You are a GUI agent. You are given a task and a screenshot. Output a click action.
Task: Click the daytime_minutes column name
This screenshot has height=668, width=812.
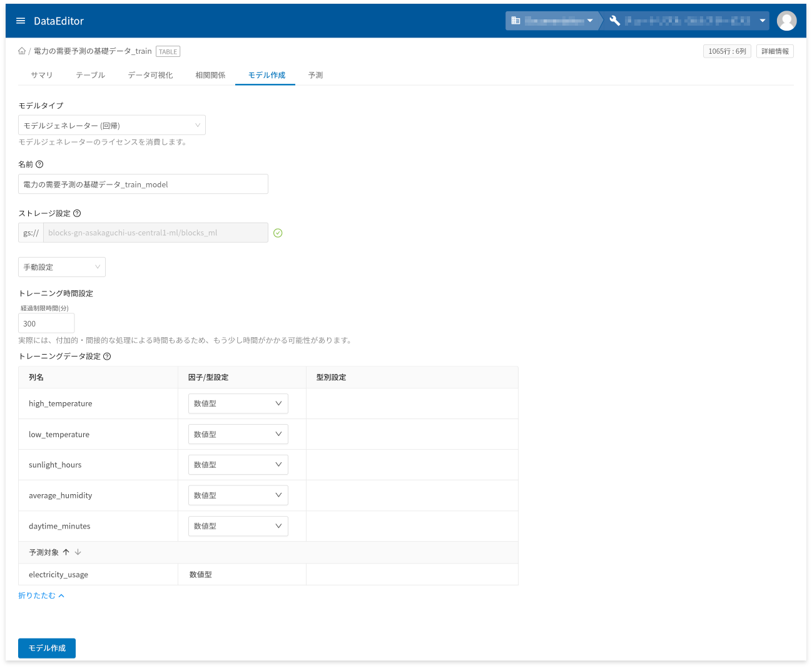tap(59, 526)
